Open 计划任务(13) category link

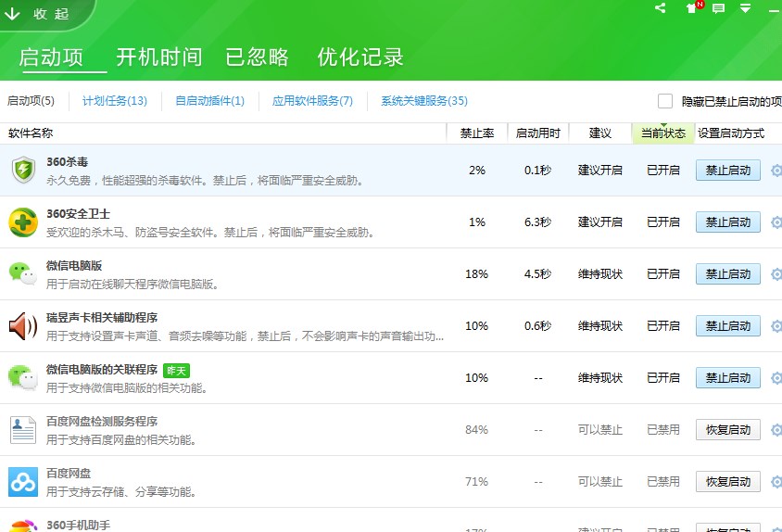115,101
